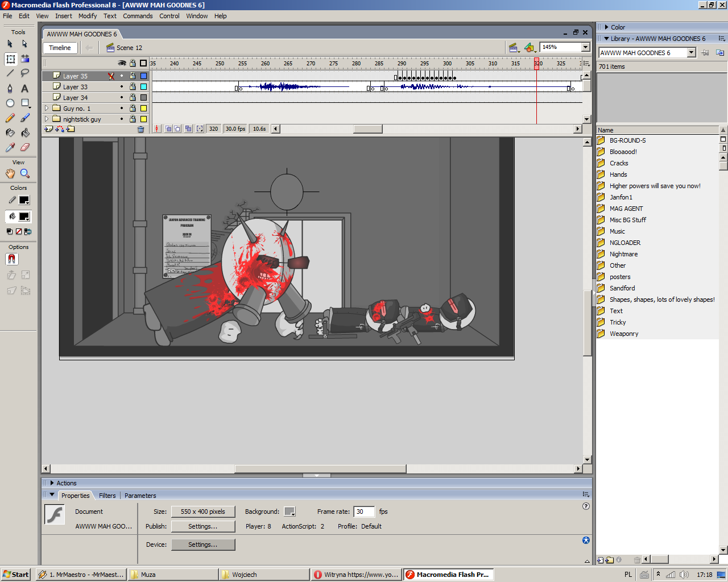728x582 pixels.
Task: Select the Subselection tool
Action: pos(25,44)
